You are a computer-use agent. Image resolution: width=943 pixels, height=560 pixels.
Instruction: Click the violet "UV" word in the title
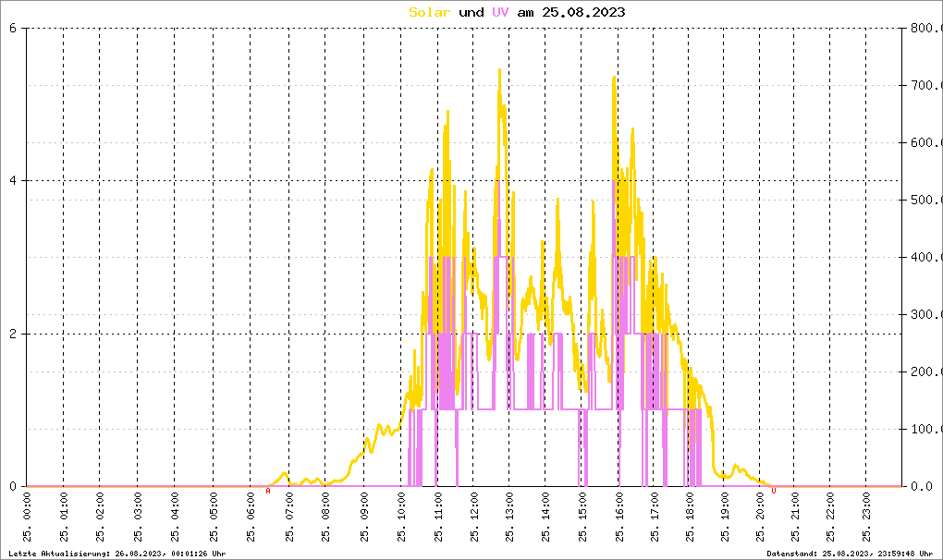(500, 12)
